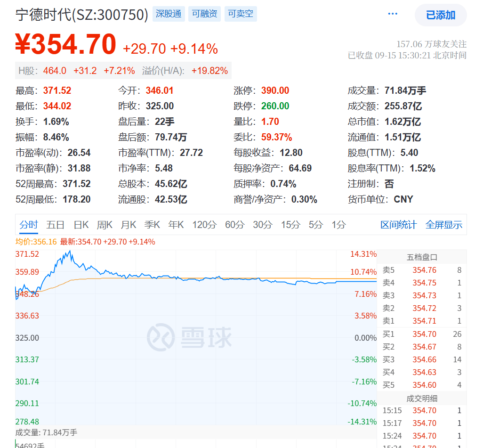Click the 全屏显示 link
This screenshot has height=448, width=483.
pos(444,225)
